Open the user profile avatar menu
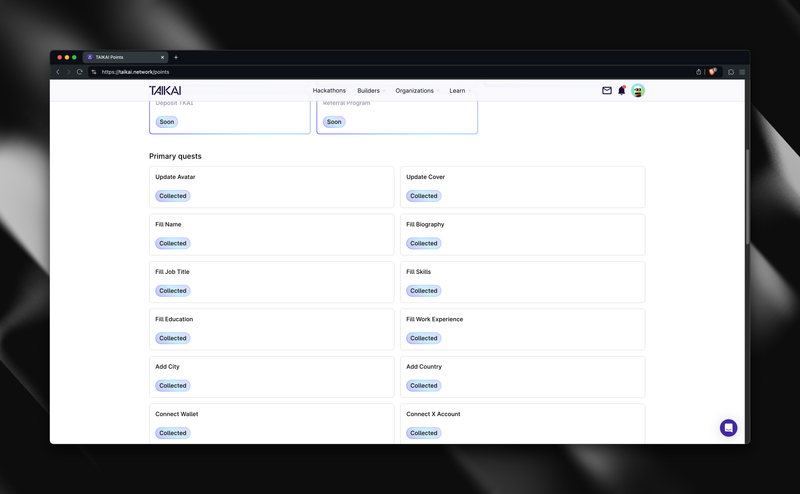This screenshot has width=800, height=494. [638, 91]
